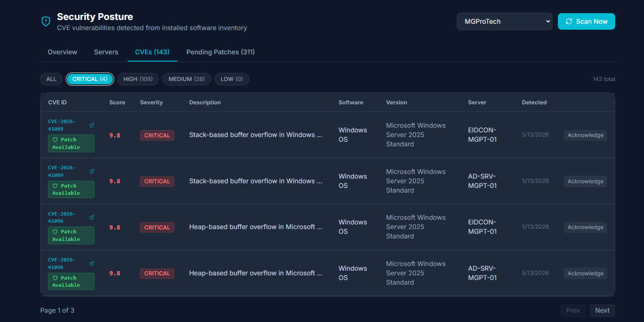Click the 143 total count text
Viewport: 644px width, 322px height.
click(604, 79)
